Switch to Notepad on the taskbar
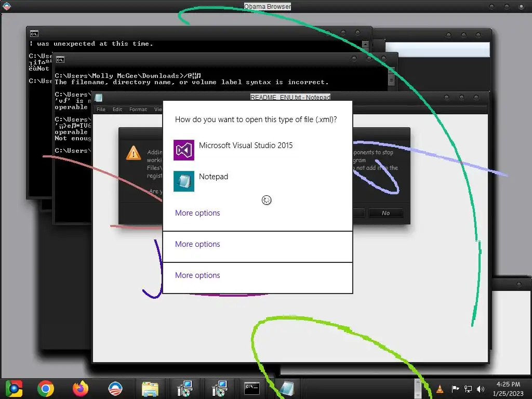Screen dimensions: 532x399 (287, 389)
